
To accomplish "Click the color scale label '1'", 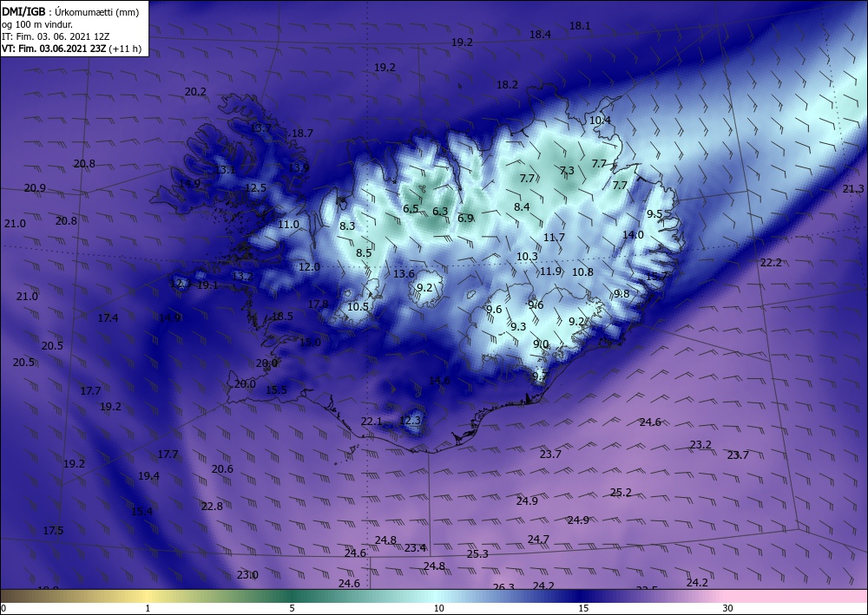I will 148,608.
